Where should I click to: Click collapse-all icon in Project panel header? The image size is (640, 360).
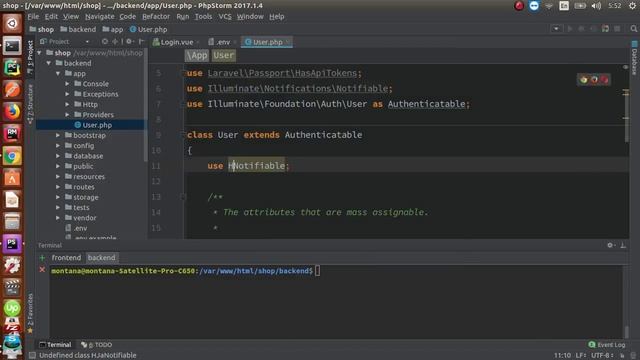click(116, 41)
